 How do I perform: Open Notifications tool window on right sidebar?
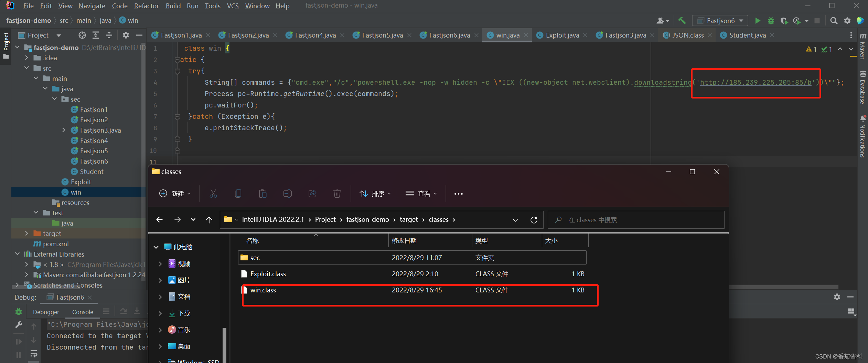point(863,136)
